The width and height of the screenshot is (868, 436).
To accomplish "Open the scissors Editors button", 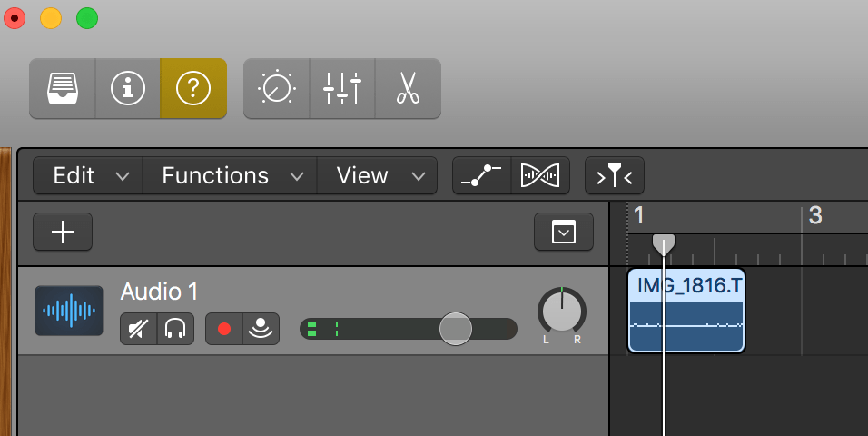I will 408,88.
